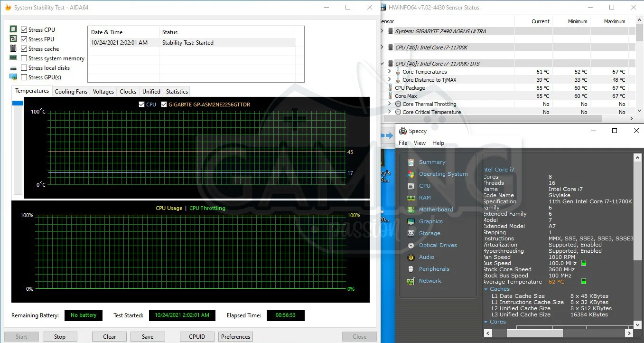
Task: Expand System: GIGABYTE Z490 AORUS ULTRA node
Action: [383, 31]
